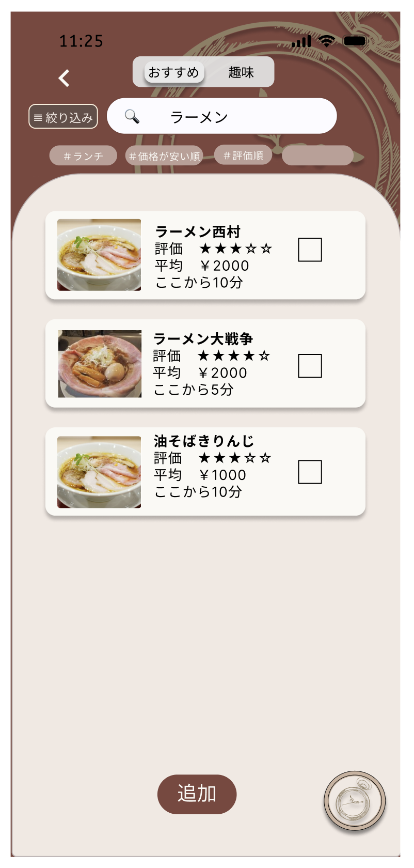Tap the back arrow icon

coord(64,78)
